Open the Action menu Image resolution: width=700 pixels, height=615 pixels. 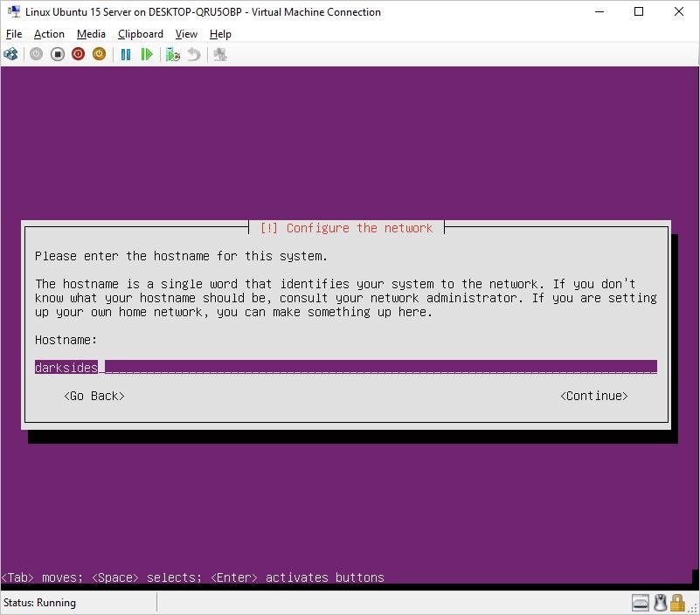pos(49,34)
